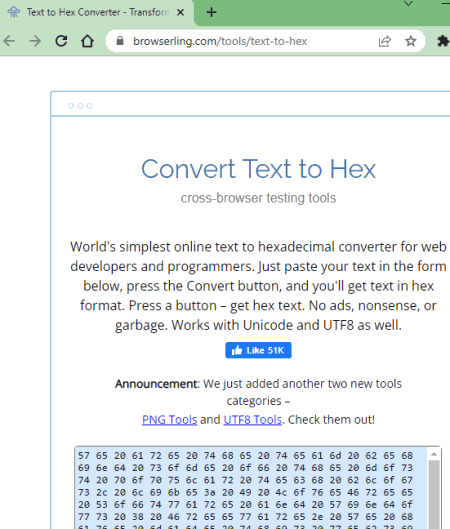Close the Text to Hex Converter tab
This screenshot has width=450, height=529.
180,12
